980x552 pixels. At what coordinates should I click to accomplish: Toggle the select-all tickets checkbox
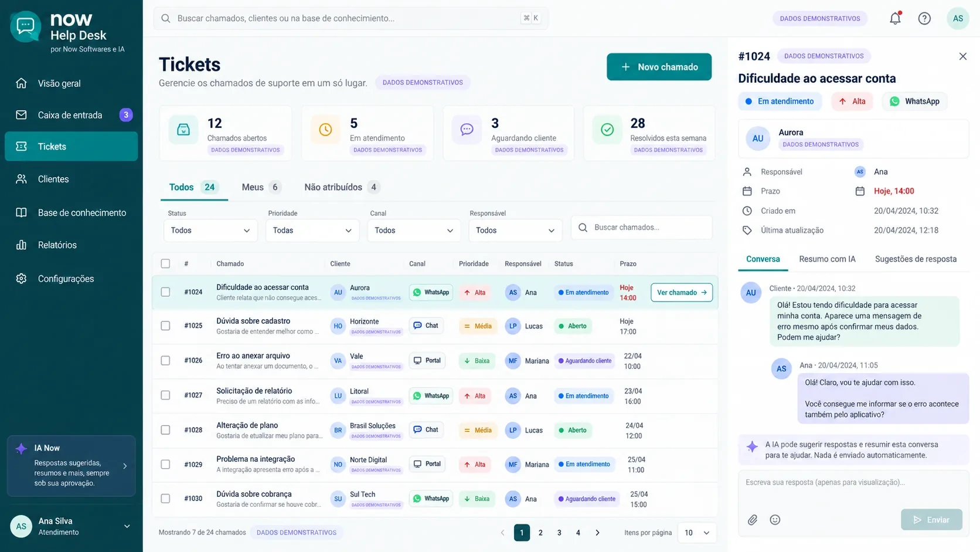coord(166,264)
